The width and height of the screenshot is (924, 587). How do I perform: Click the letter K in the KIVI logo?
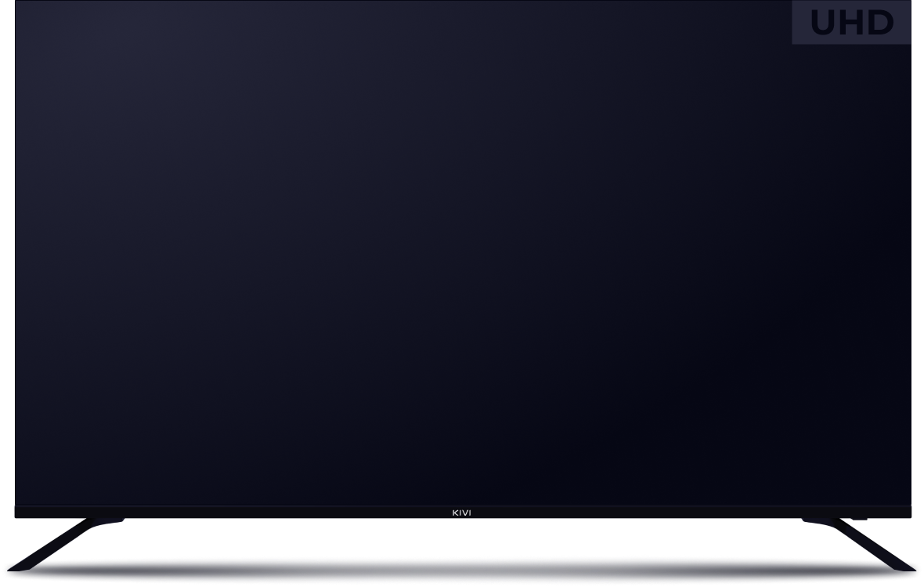click(456, 513)
